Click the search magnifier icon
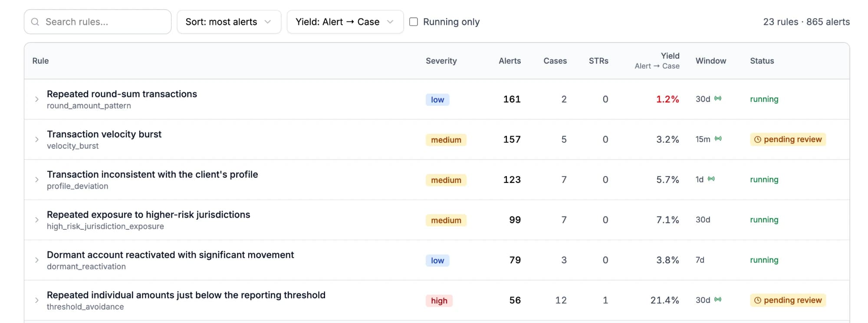The width and height of the screenshot is (868, 323). point(35,22)
